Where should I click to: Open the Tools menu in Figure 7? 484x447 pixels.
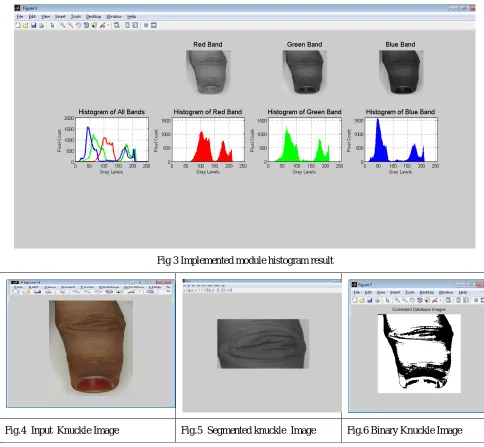410,292
